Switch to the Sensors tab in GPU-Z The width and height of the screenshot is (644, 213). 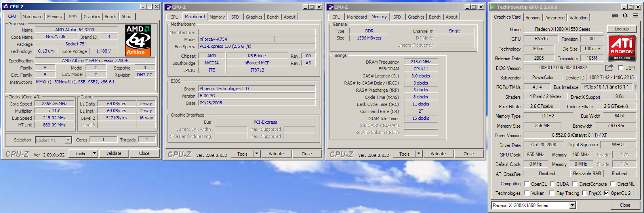coord(533,18)
